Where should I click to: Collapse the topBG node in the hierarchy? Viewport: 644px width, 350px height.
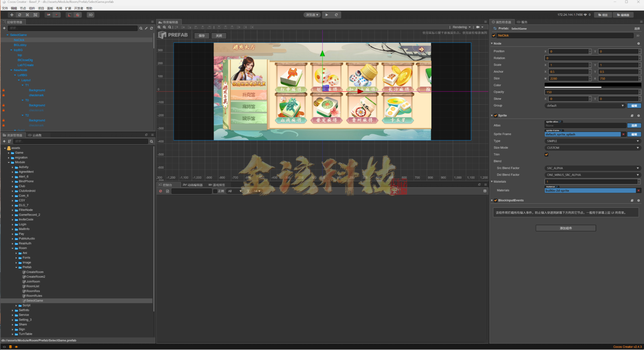(x=11, y=50)
